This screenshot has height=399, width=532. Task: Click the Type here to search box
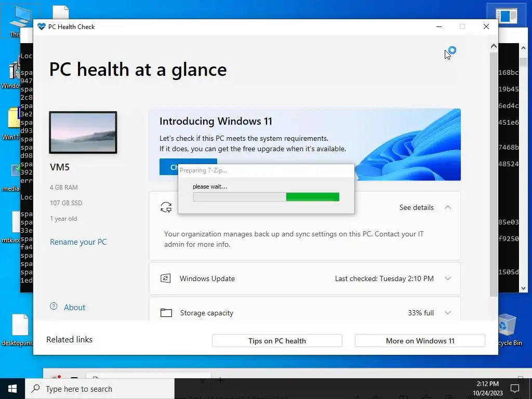coord(100,389)
